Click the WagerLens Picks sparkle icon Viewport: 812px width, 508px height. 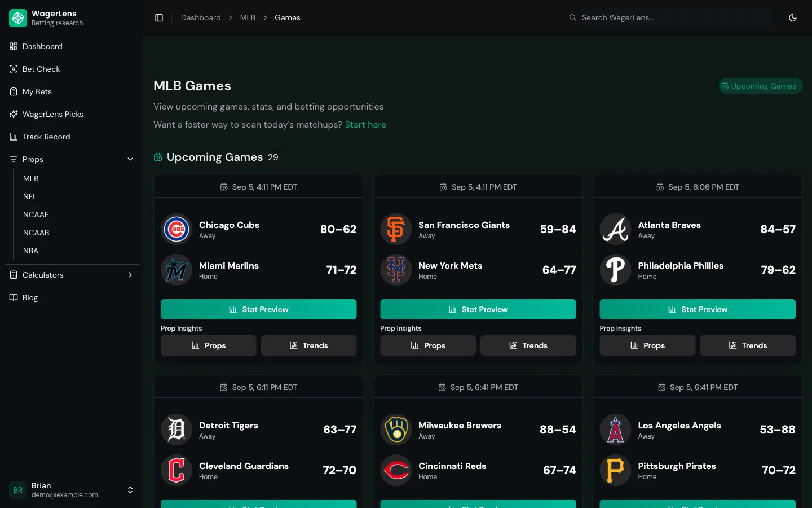tap(14, 114)
